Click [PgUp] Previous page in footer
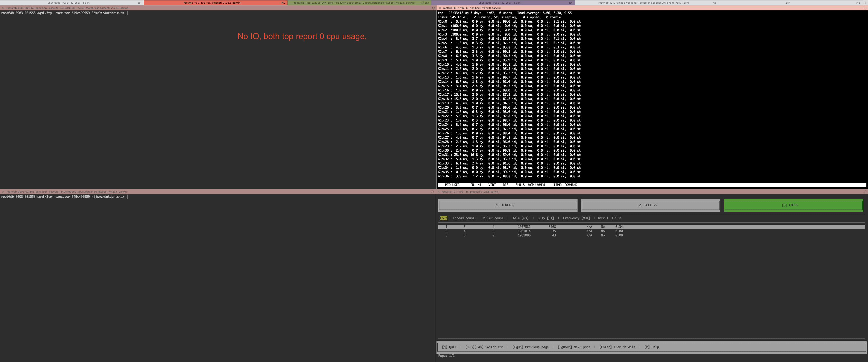868x362 pixels. point(530,347)
